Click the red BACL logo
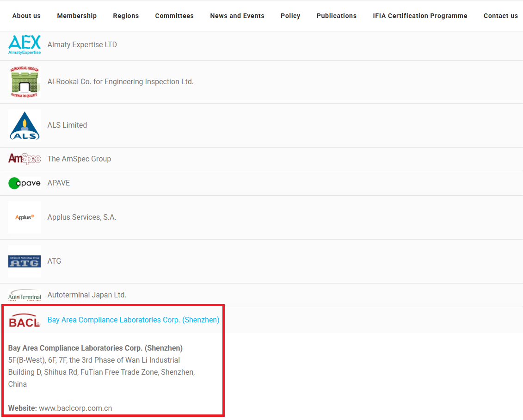 [x=25, y=320]
